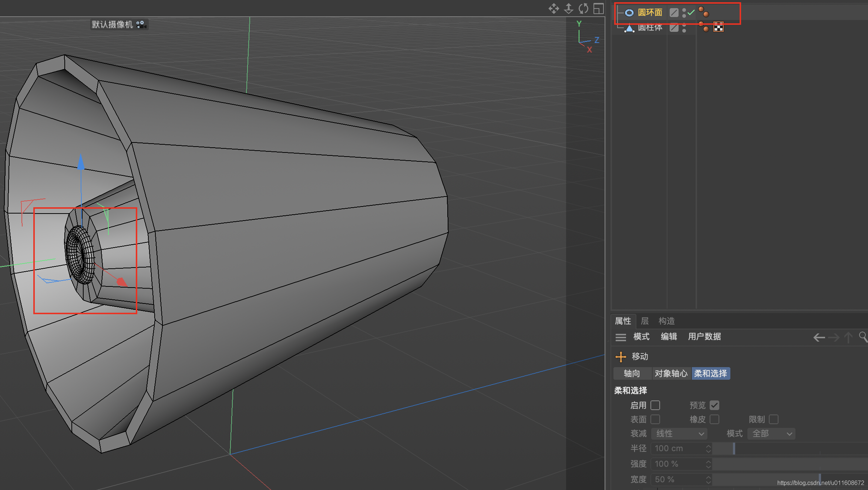Viewport: 868px width, 490px height.
Task: Open the 编辑 menu in attributes
Action: 669,336
